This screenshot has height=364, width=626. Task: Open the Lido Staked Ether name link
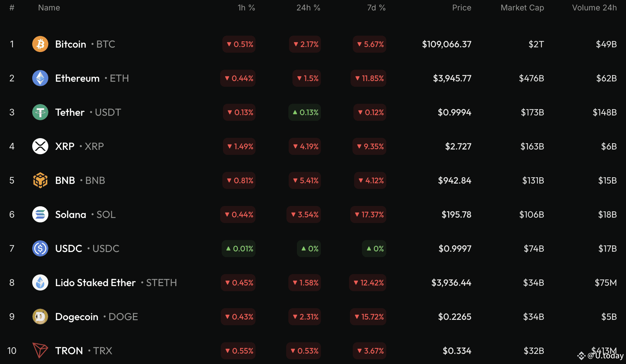point(95,283)
